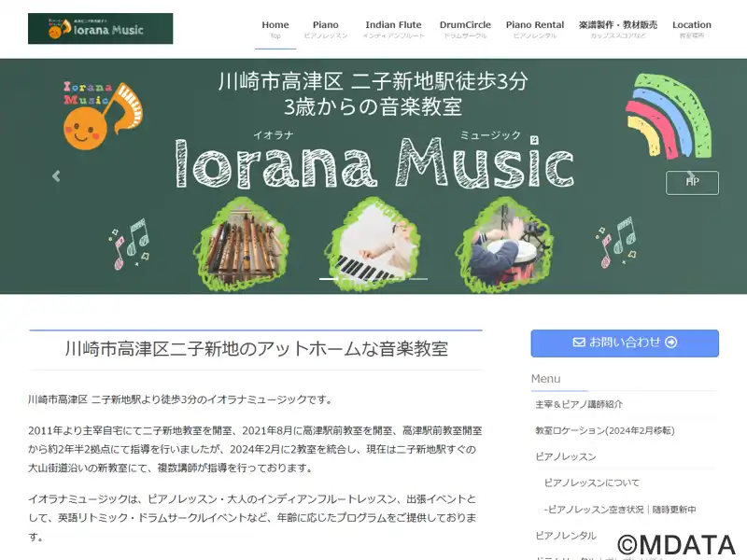Open ピアノレンタル sidebar link

point(566,536)
